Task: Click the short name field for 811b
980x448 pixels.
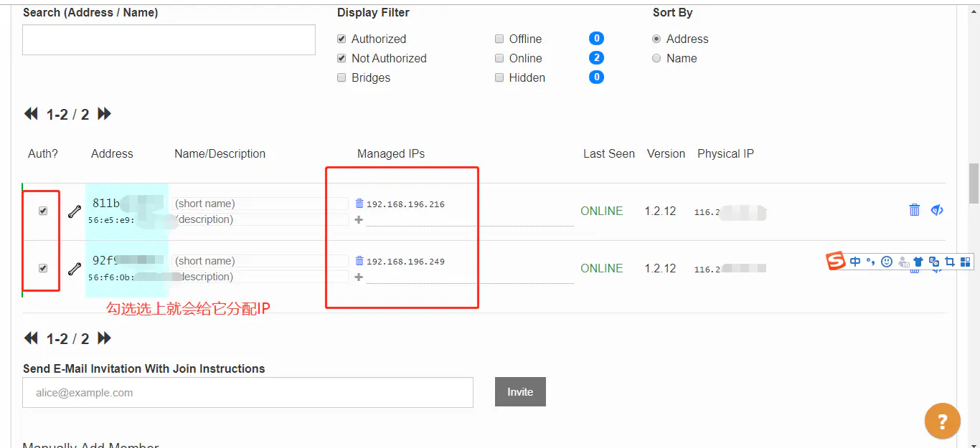Action: tap(259, 204)
